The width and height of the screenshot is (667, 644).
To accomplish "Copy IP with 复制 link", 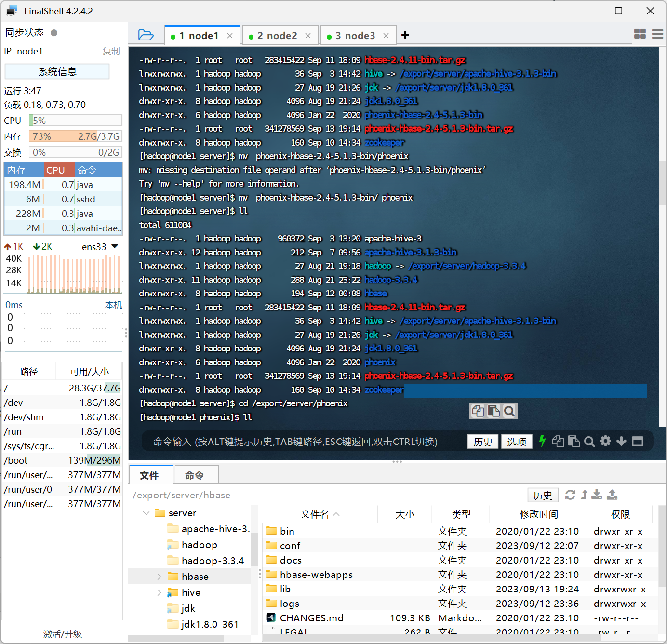I will pyautogui.click(x=111, y=51).
